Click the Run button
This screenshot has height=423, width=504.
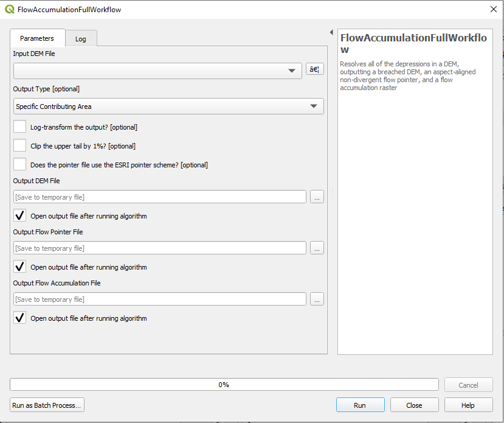[360, 405]
